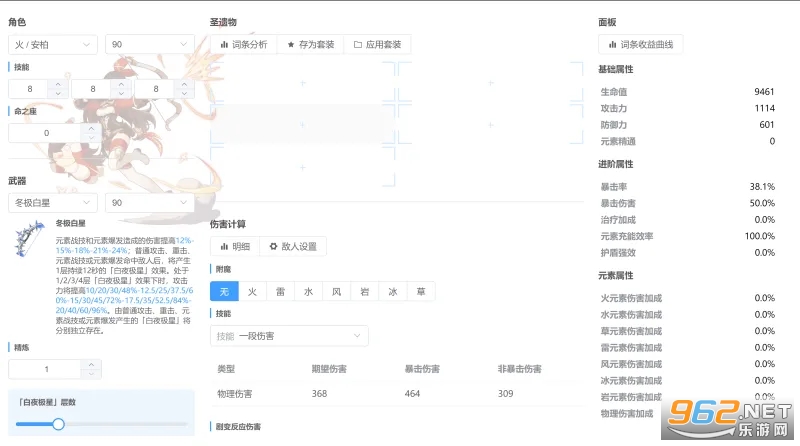This screenshot has height=446, width=800.
Task: Decrease third talent level stepper
Action: pos(184,94)
